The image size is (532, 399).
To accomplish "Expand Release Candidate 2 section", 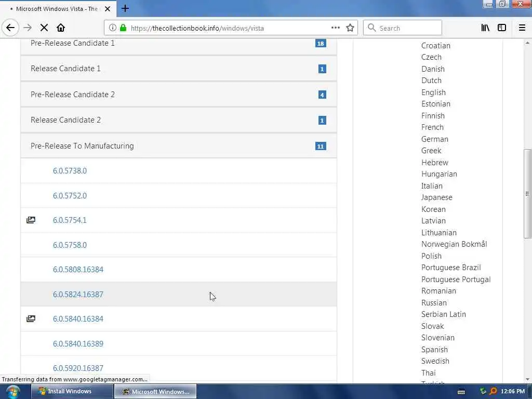I will tap(179, 120).
